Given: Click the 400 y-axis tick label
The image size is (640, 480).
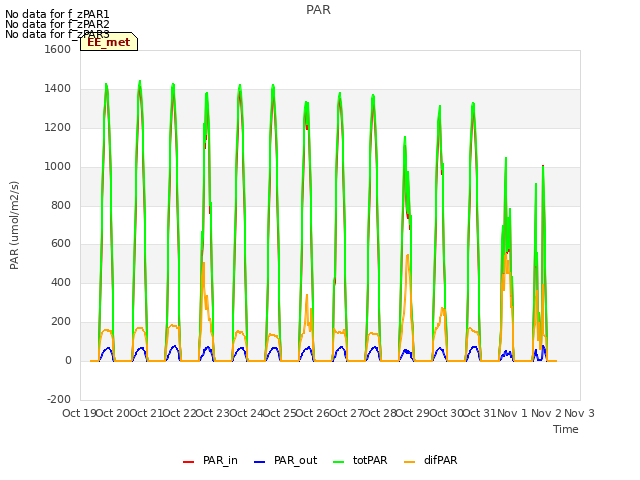Looking at the screenshot, I should click(61, 282).
